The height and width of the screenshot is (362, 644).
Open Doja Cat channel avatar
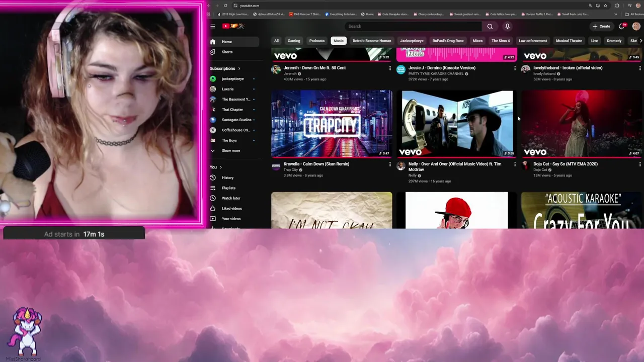(x=526, y=165)
